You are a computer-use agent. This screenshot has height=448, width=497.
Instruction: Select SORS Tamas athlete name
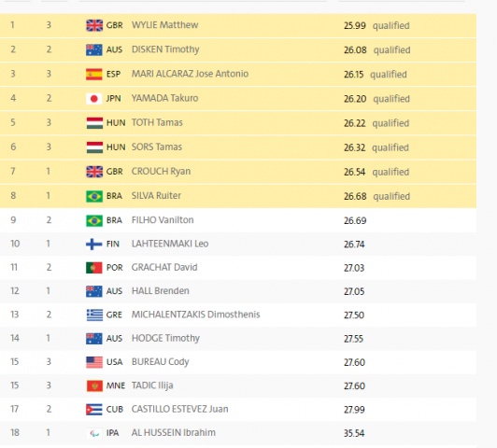pos(157,147)
